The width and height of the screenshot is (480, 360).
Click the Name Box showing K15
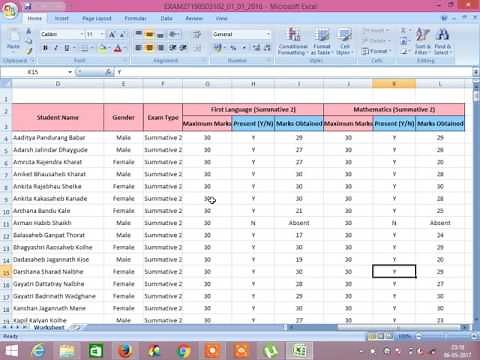coord(33,72)
